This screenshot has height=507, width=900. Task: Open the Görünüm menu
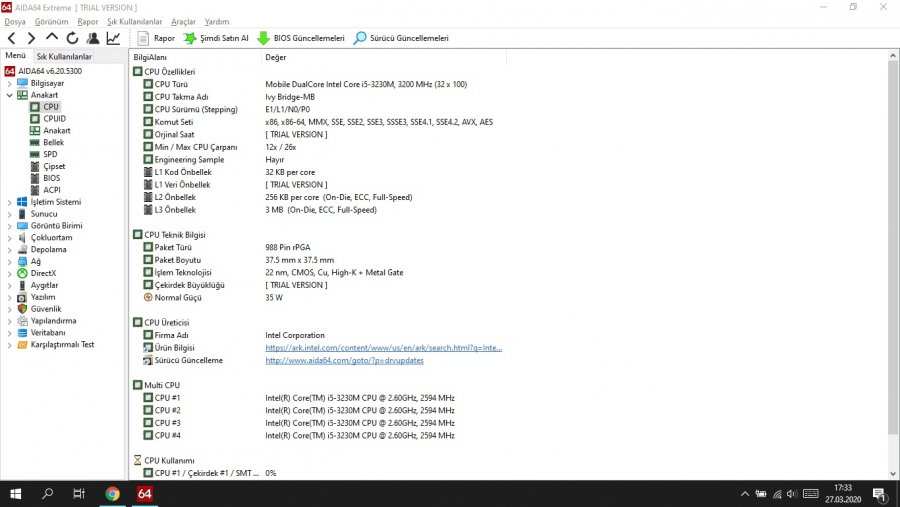click(x=52, y=22)
